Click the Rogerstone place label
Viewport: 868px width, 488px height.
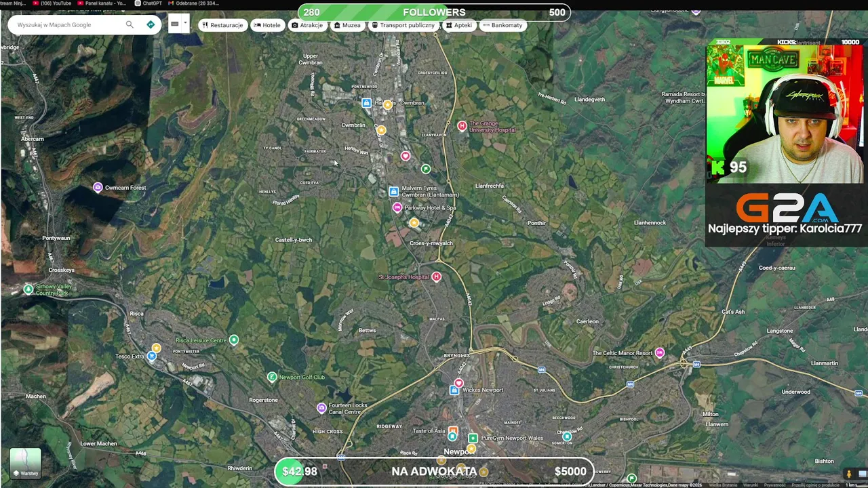point(263,400)
